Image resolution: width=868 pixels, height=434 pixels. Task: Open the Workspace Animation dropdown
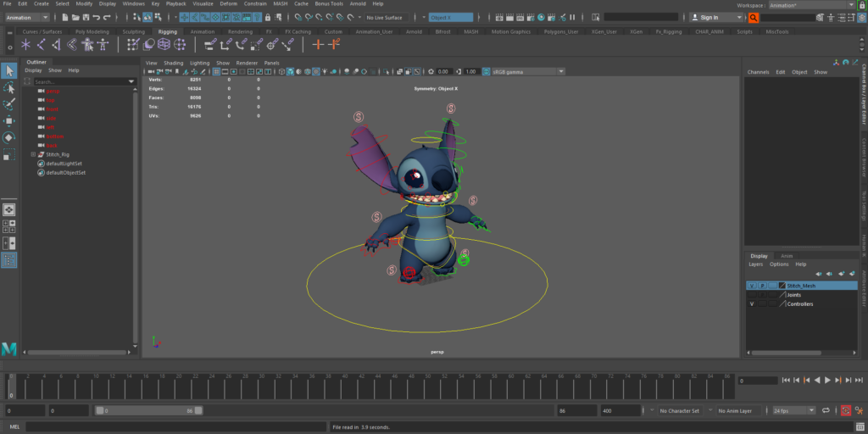[812, 5]
